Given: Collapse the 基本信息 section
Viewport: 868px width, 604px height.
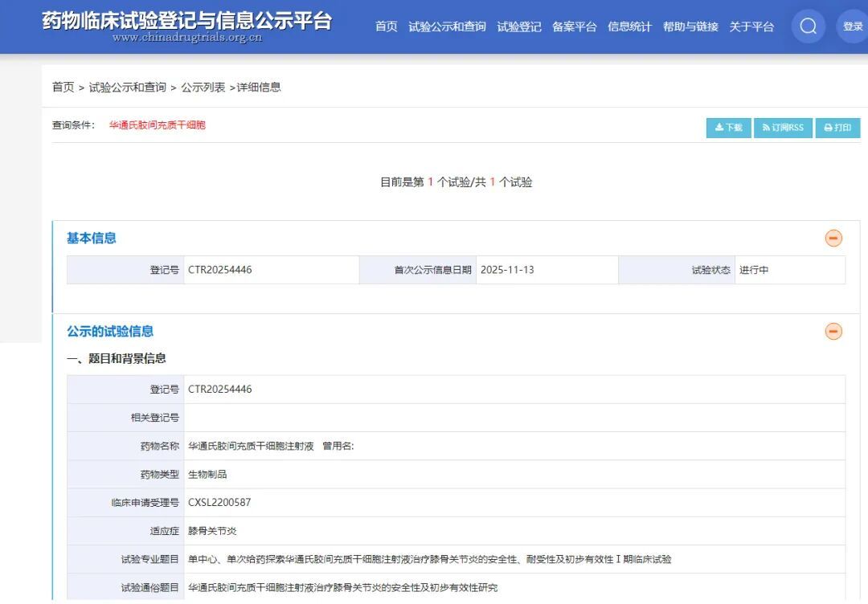Looking at the screenshot, I should (833, 239).
